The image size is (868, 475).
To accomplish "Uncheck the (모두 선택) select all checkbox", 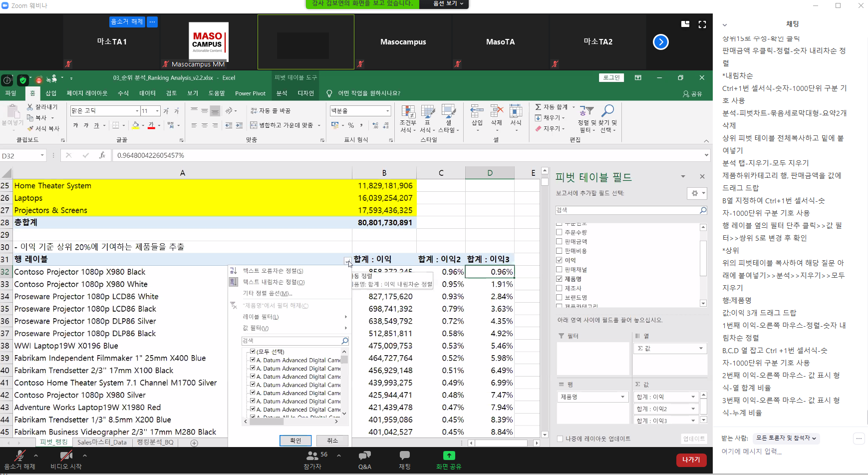I will point(253,352).
